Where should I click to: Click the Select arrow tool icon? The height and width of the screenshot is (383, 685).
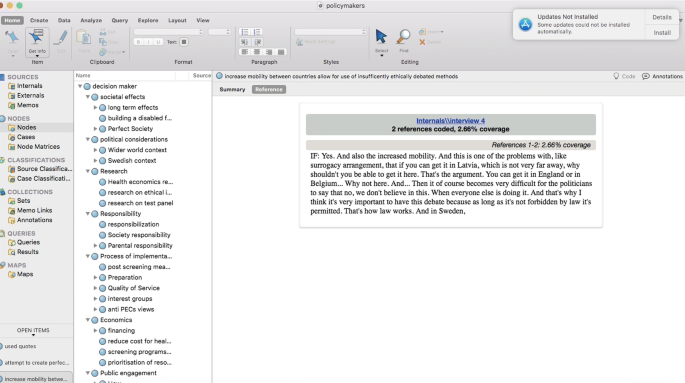tap(381, 37)
